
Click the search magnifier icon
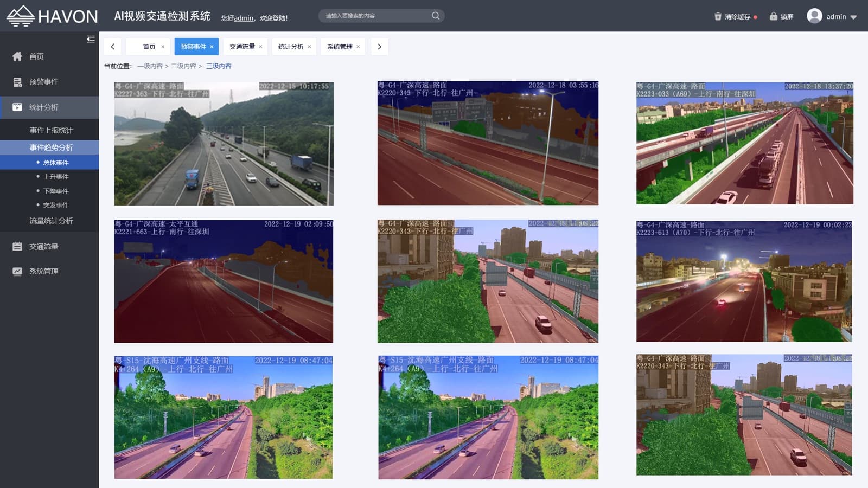coord(435,16)
